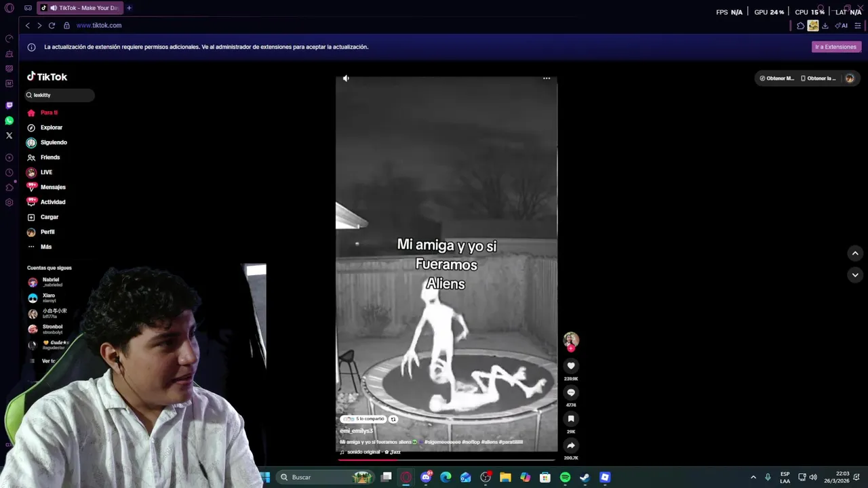The height and width of the screenshot is (488, 868).
Task: Click TikTok search field containing 'lexkitty'
Action: click(60, 95)
